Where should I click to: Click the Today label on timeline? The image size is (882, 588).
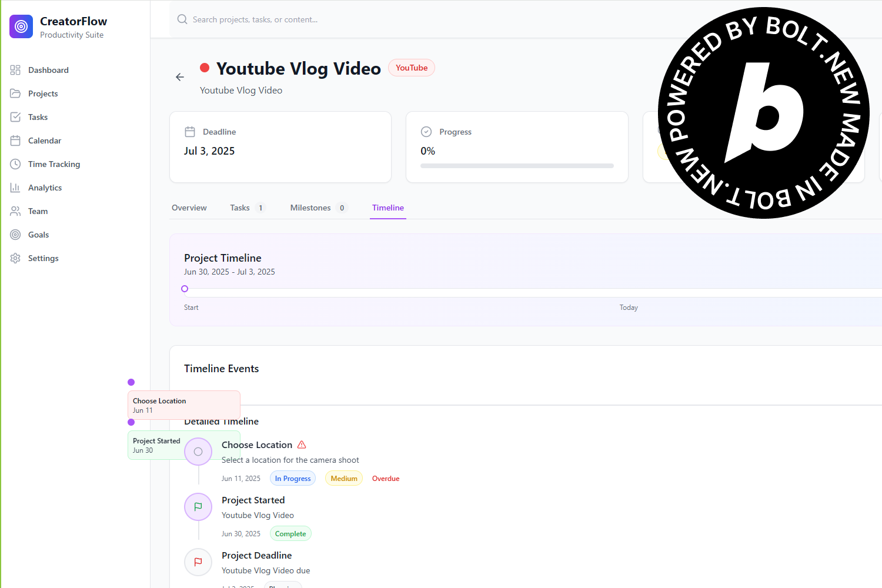(x=629, y=308)
